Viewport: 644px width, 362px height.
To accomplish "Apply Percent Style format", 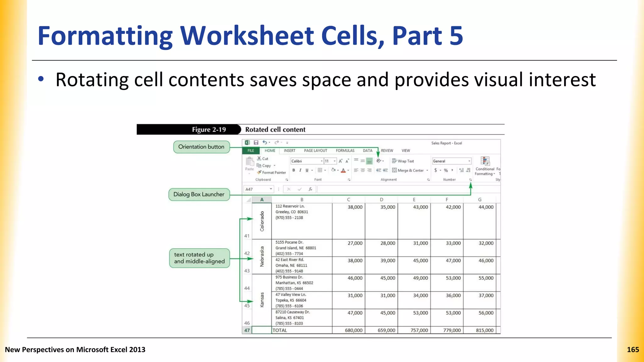I will coord(446,170).
